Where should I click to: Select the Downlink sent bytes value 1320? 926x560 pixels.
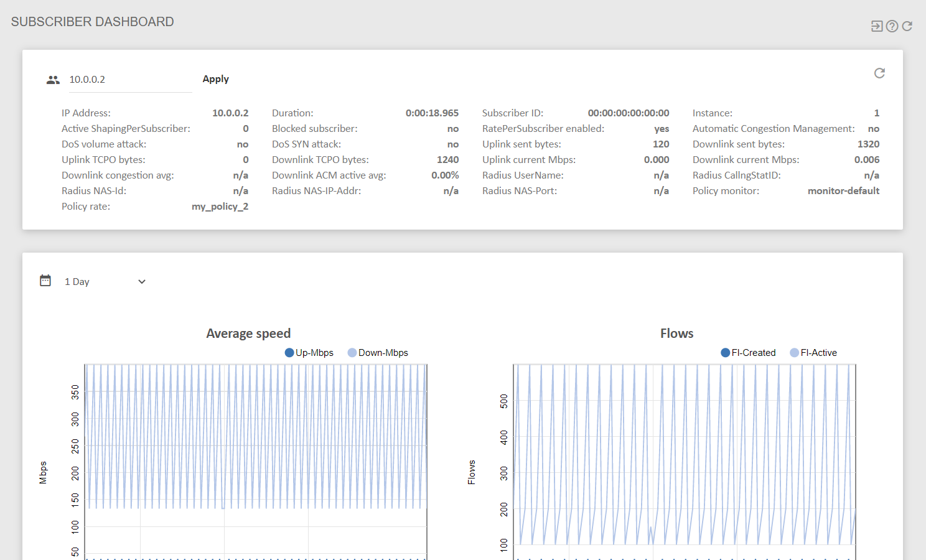tap(869, 144)
